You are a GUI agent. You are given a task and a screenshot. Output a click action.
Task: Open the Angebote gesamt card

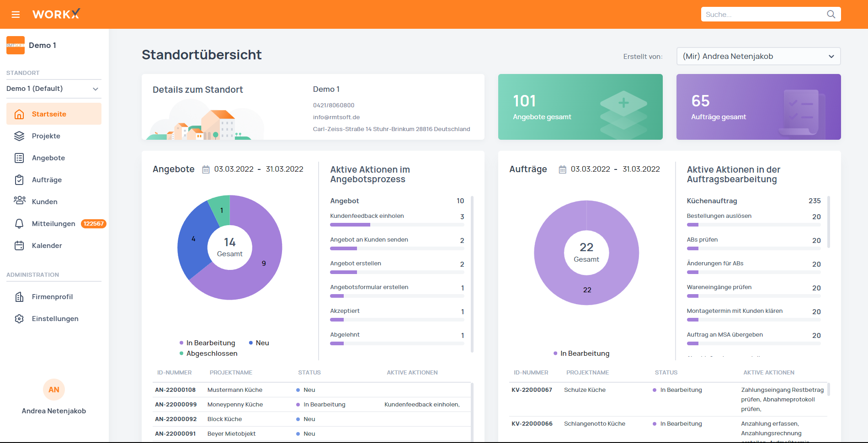[580, 107]
